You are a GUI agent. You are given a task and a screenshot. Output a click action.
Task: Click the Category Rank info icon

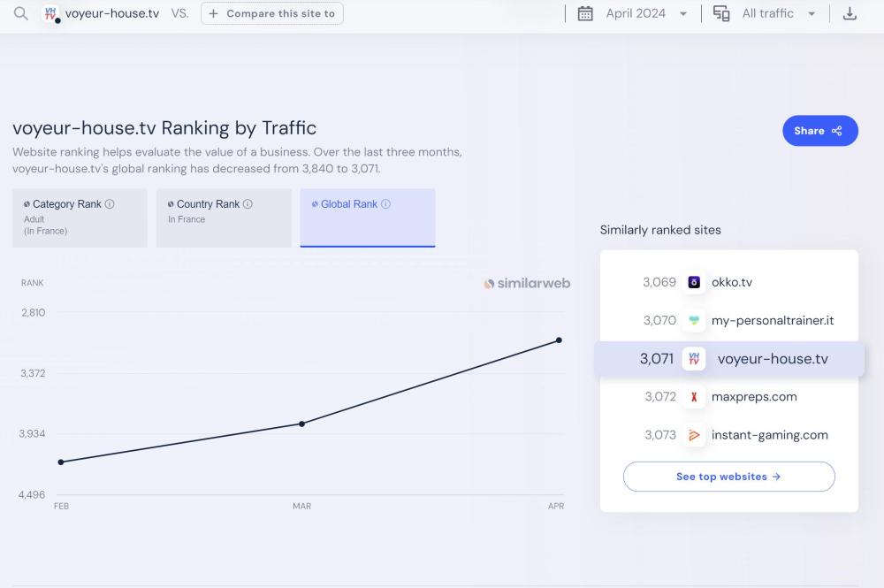click(x=110, y=204)
